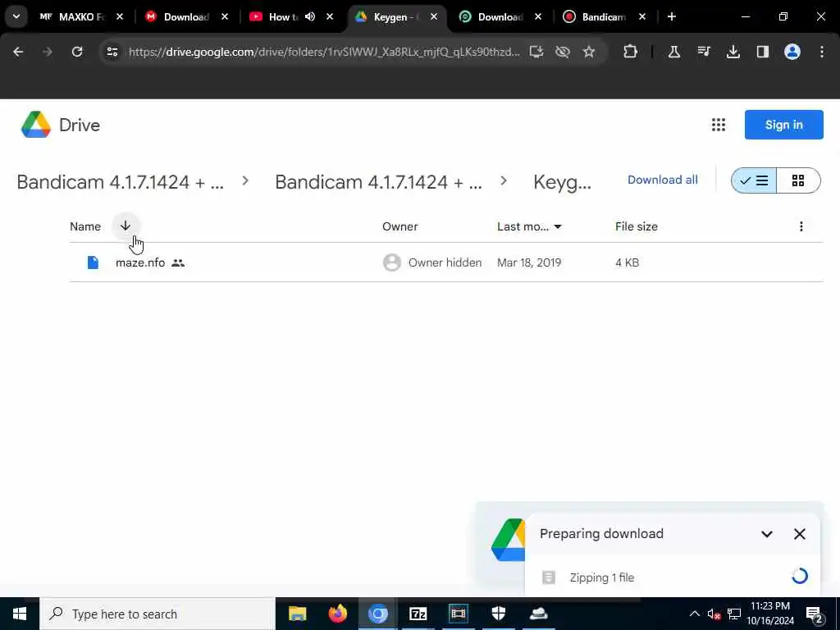Switch to the green Download tab
This screenshot has width=840, height=630.
click(x=500, y=16)
